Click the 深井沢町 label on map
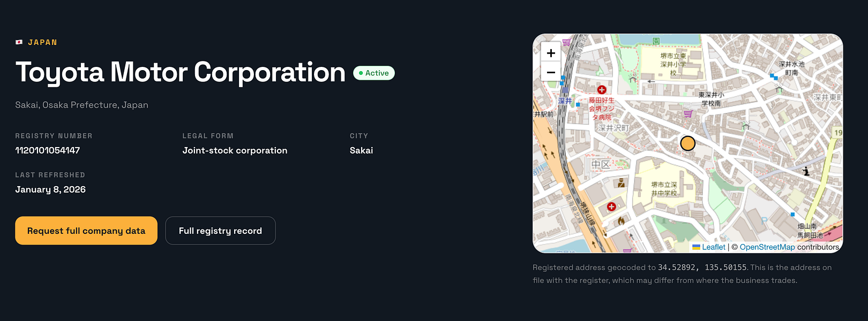 pos(613,128)
